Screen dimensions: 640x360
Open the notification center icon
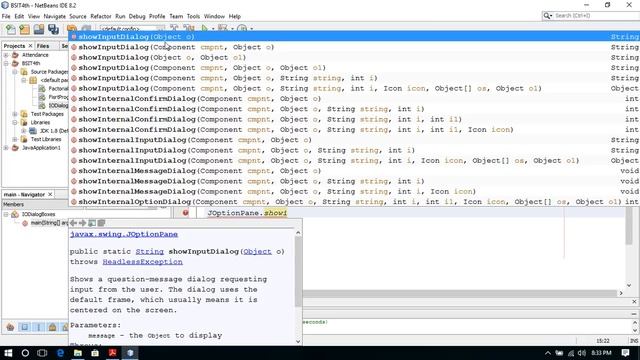click(x=625, y=353)
